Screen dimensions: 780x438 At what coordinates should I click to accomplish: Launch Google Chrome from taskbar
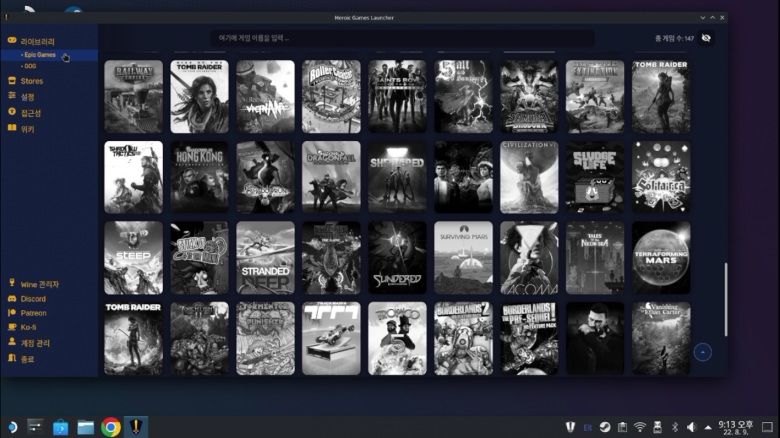[110, 427]
